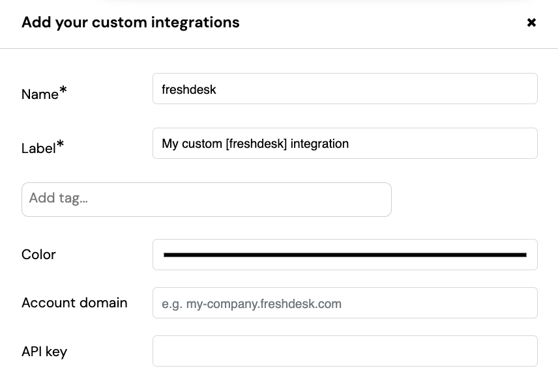Screen dimensions: 558x392
Task: Focus the Label field with custom integration text
Action: pos(345,143)
